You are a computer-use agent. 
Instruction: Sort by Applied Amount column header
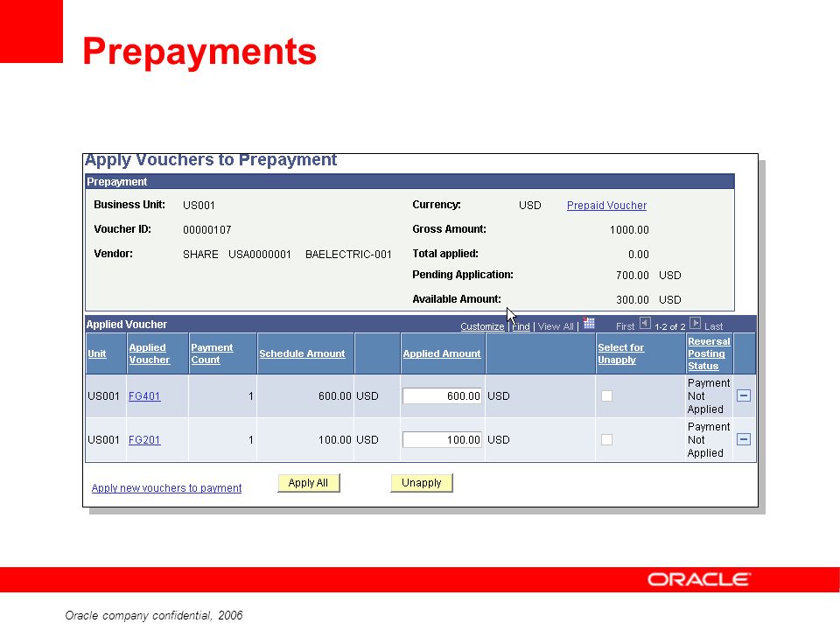442,353
